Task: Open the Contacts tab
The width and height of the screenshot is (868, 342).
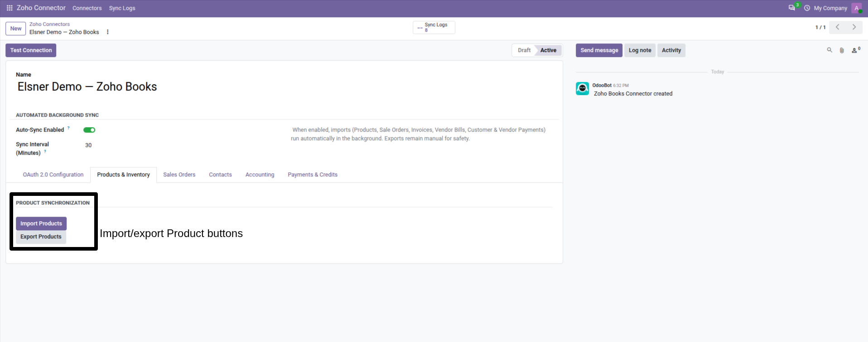Action: [x=220, y=175]
